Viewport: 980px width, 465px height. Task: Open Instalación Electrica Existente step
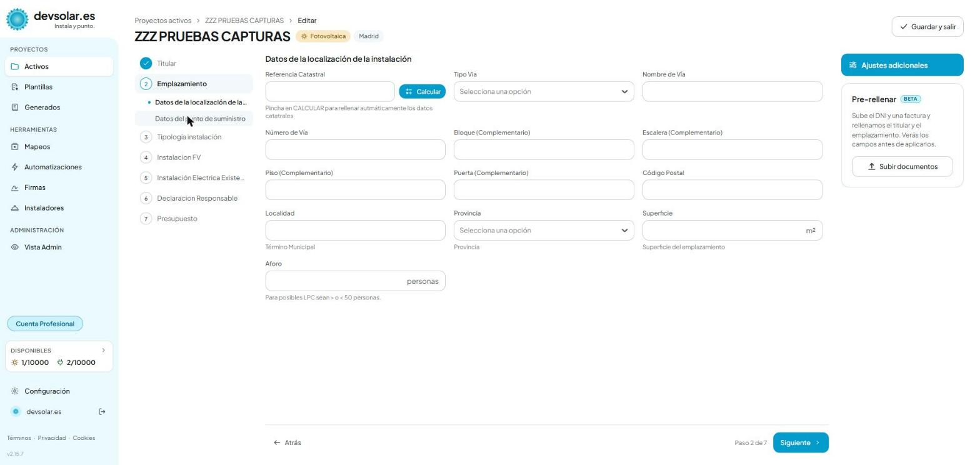click(194, 178)
